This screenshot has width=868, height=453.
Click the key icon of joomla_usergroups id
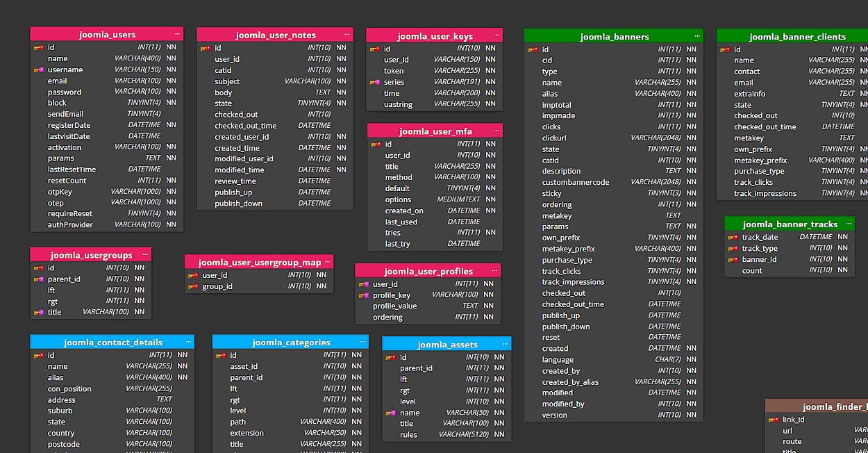click(x=39, y=268)
